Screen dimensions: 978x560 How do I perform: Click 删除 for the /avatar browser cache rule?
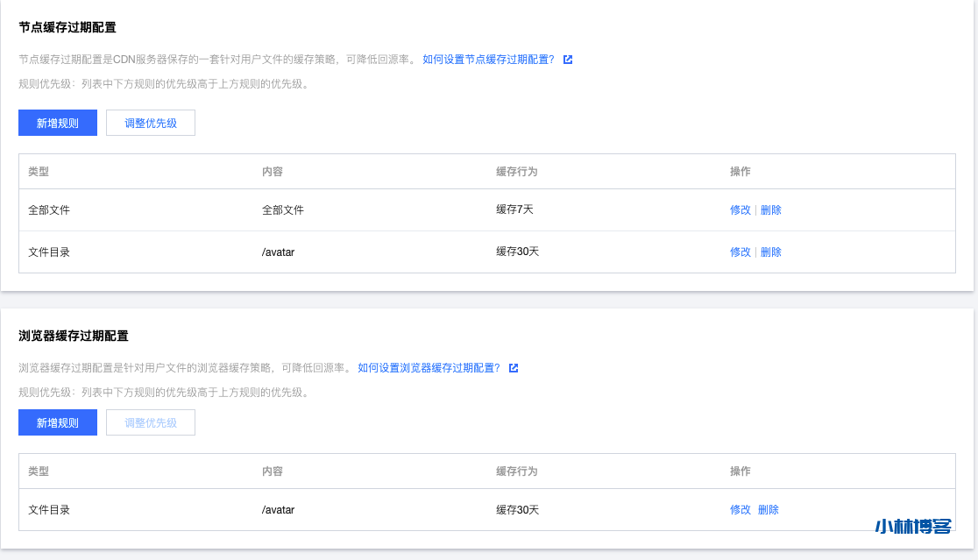pyautogui.click(x=770, y=509)
